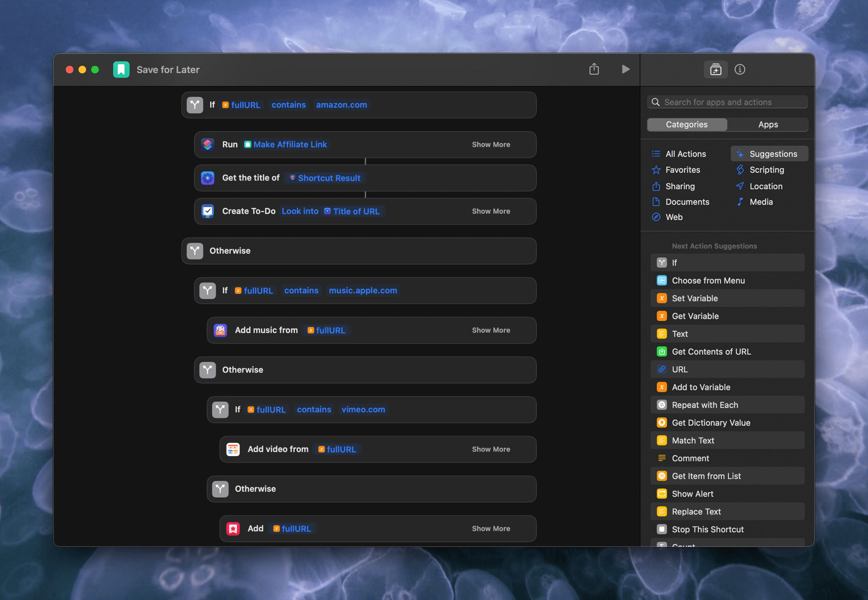This screenshot has width=868, height=600.
Task: Click the Save for Later bookmark icon
Action: click(x=121, y=69)
